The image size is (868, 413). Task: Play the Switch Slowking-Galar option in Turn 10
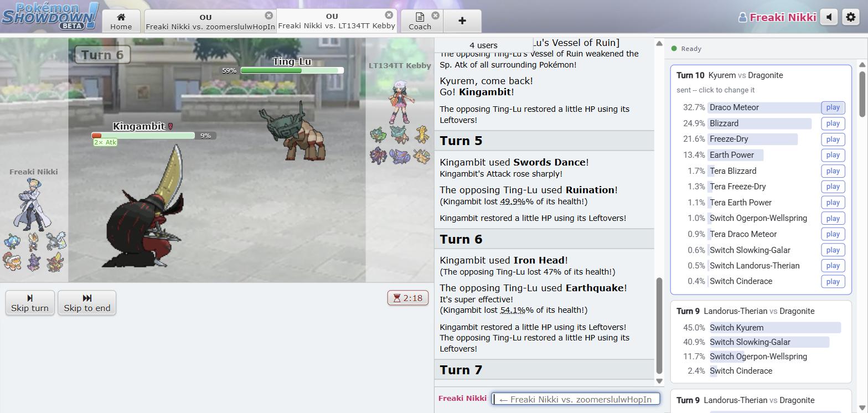coord(833,250)
